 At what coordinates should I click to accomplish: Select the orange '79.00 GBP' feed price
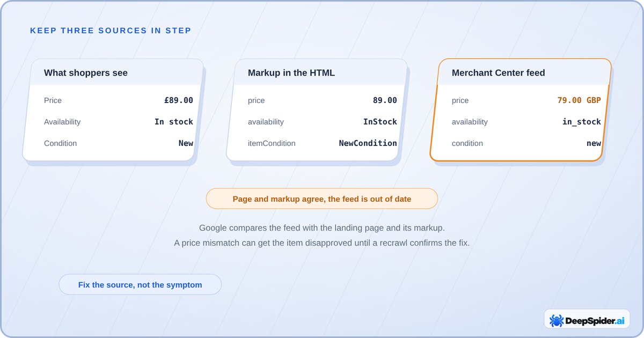[579, 100]
